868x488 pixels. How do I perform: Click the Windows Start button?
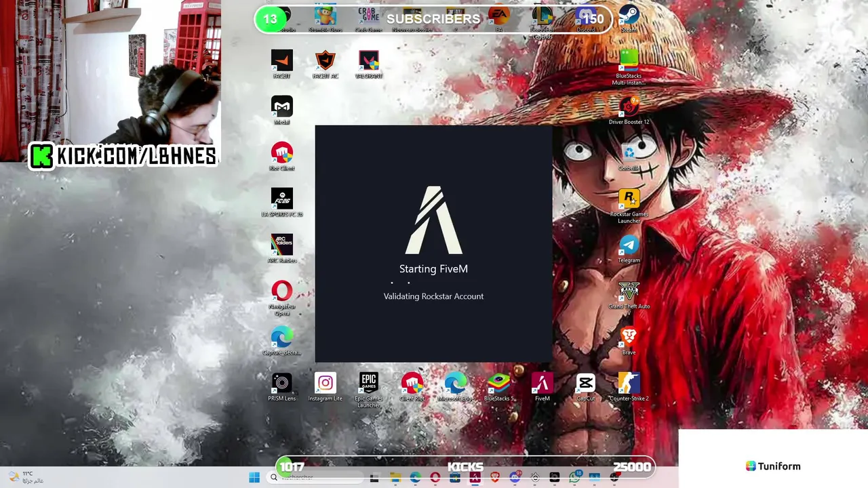tap(254, 477)
